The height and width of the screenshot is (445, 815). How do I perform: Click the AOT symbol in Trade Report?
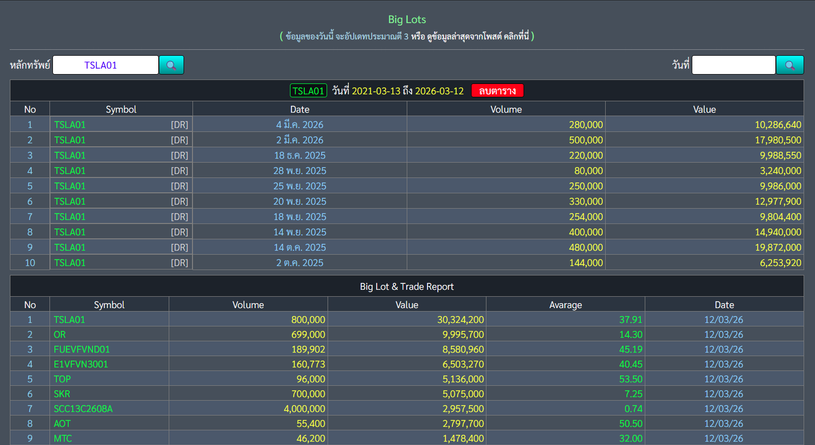[x=63, y=426]
